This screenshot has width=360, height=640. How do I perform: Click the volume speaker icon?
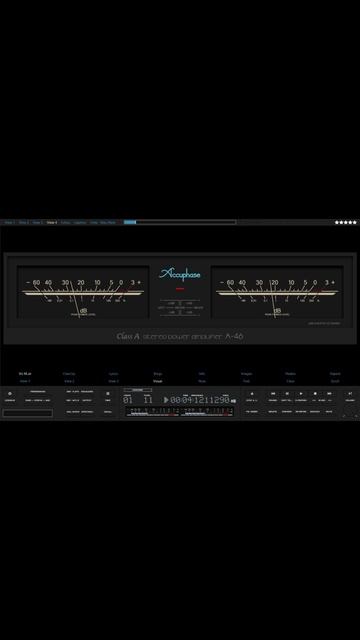pyautogui.click(x=350, y=393)
